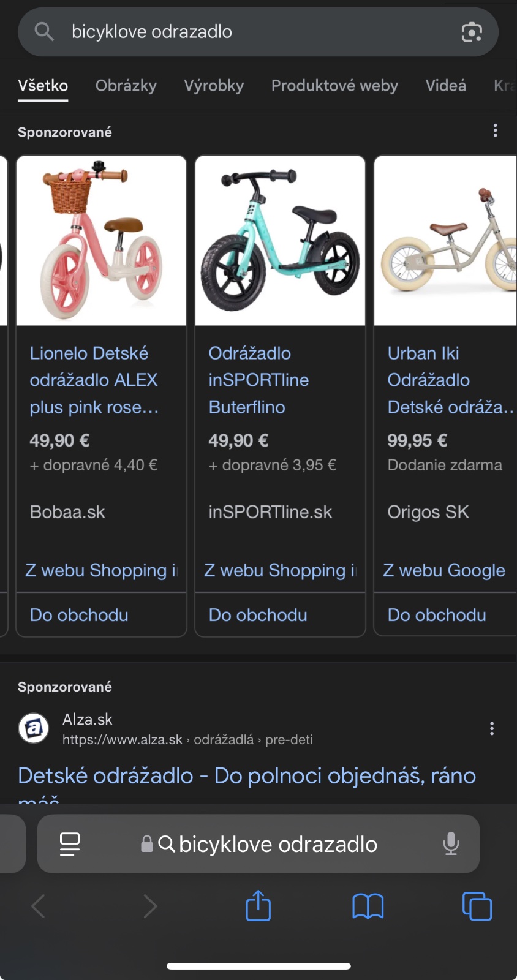This screenshot has height=980, width=517.
Task: Tap the Safari address bar text
Action: coord(277,844)
